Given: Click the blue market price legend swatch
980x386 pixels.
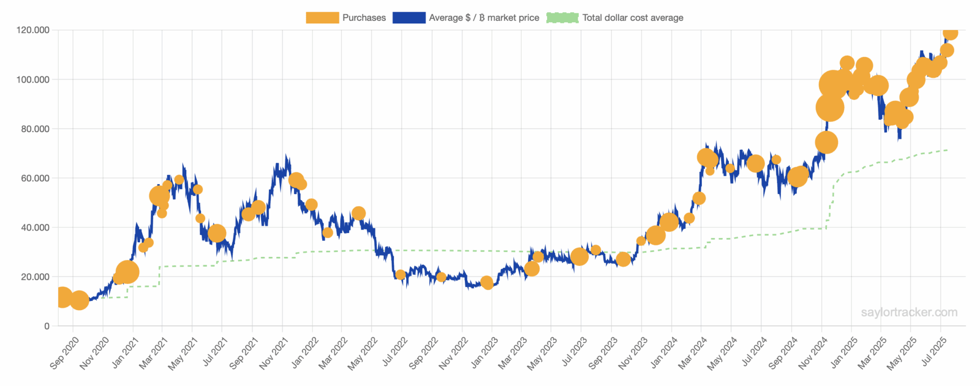Looking at the screenshot, I should click(409, 18).
